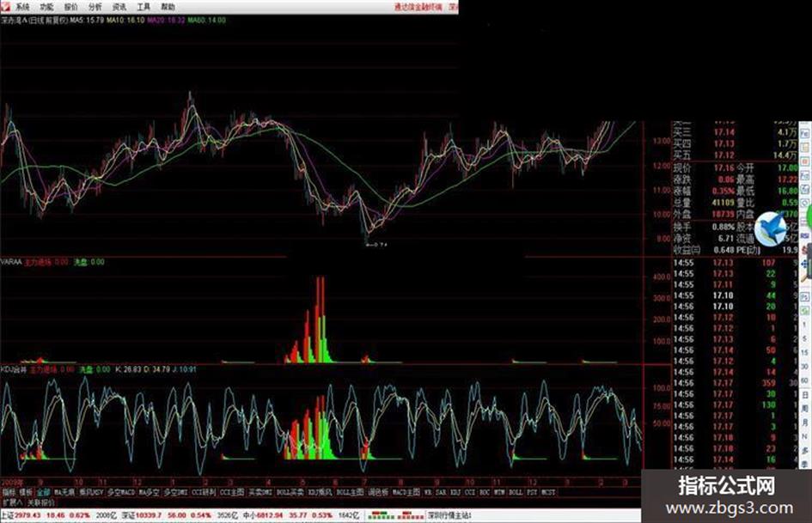The image size is (812, 523).
Task: Select the SAR indicator tab
Action: (441, 492)
